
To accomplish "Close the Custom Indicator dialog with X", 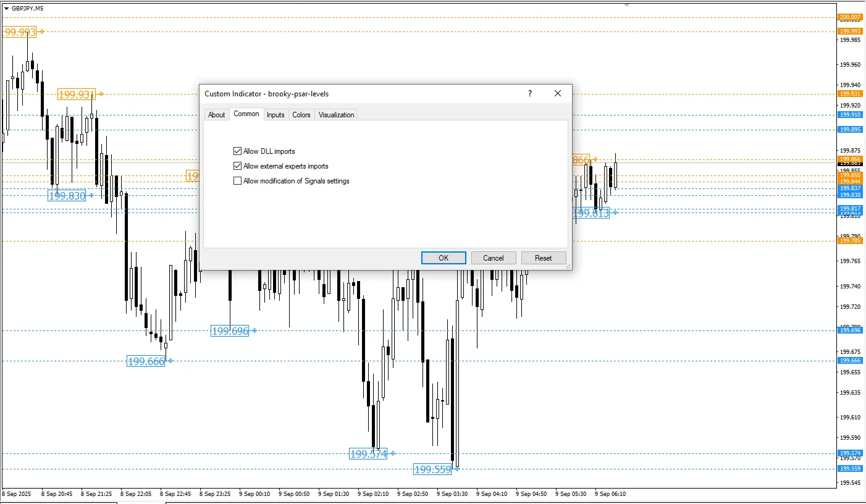I will coord(558,93).
